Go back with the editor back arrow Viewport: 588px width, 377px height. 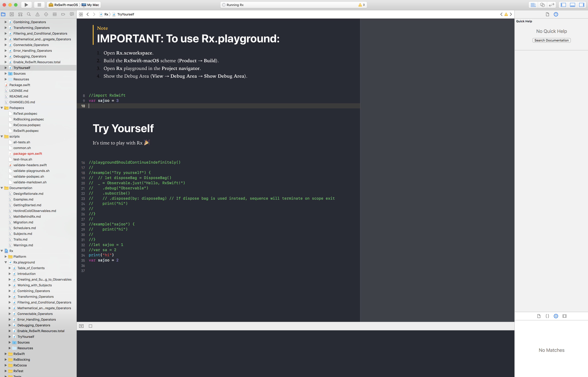(x=87, y=14)
